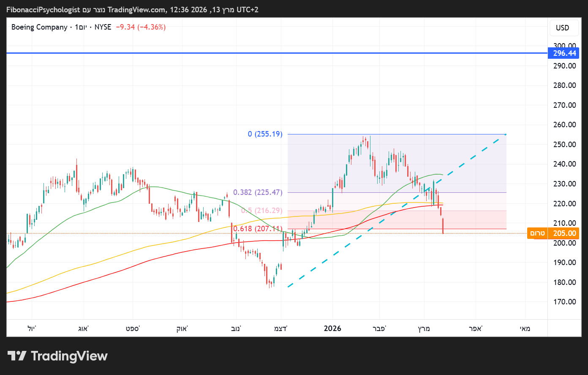Click the 180.00 price axis label

(x=565, y=282)
